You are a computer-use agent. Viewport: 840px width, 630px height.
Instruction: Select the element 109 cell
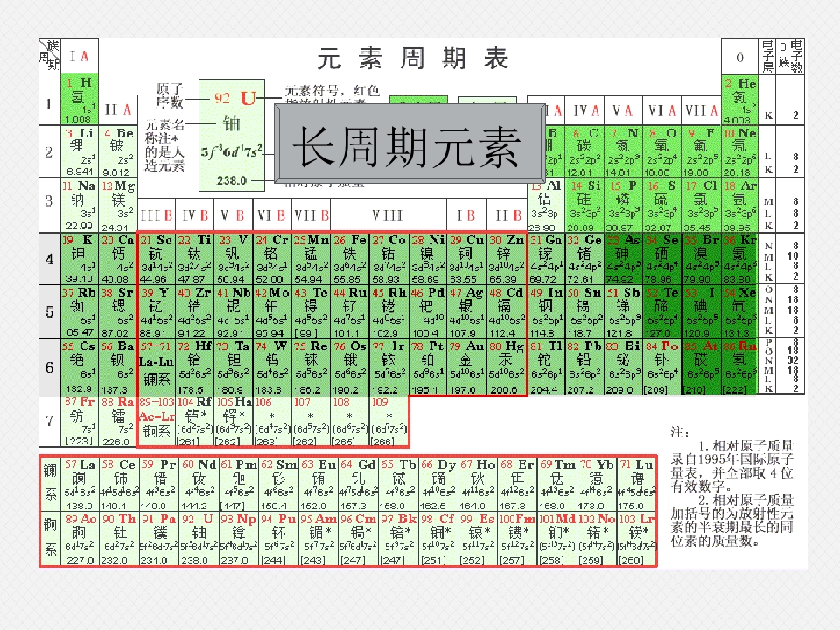[x=388, y=421]
